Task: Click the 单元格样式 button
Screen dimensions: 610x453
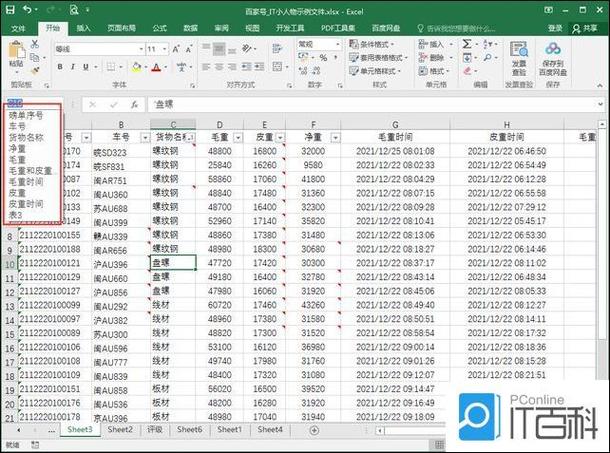Action: (x=375, y=71)
